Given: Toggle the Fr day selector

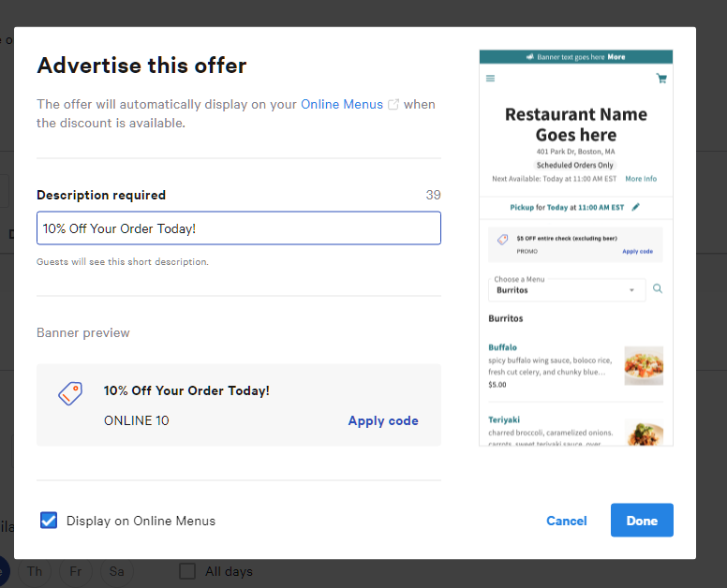Looking at the screenshot, I should (x=77, y=571).
